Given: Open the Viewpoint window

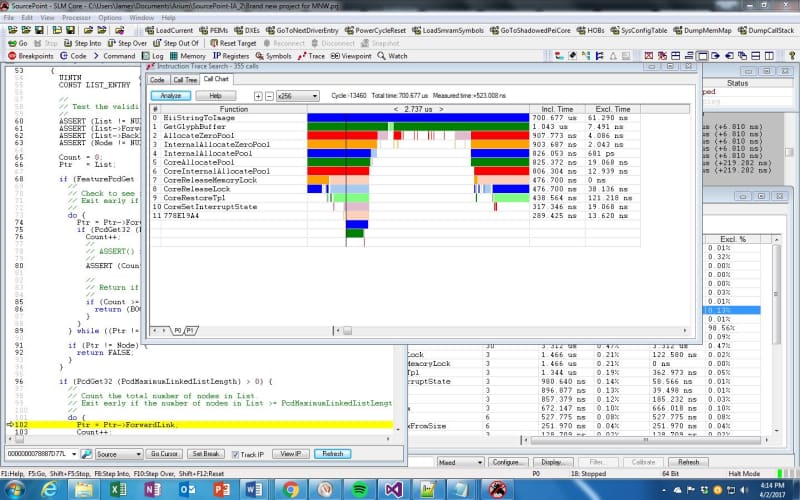Looking at the screenshot, I should [351, 56].
